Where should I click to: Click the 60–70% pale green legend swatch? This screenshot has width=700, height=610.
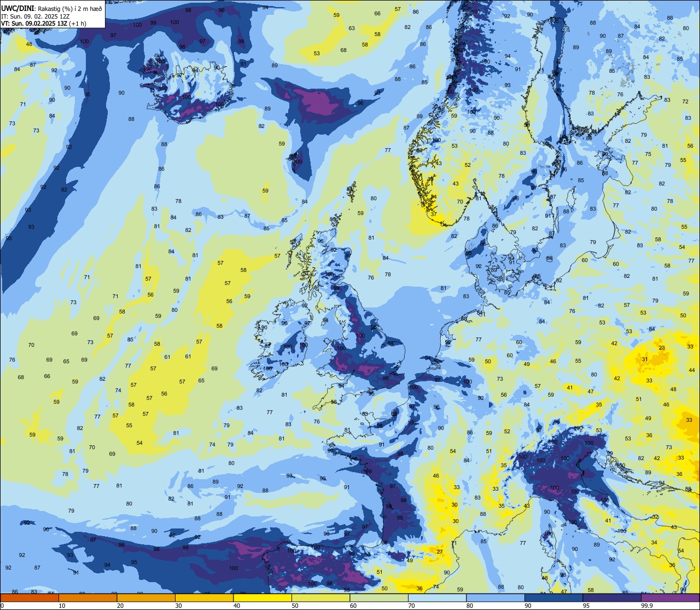pos(379,597)
